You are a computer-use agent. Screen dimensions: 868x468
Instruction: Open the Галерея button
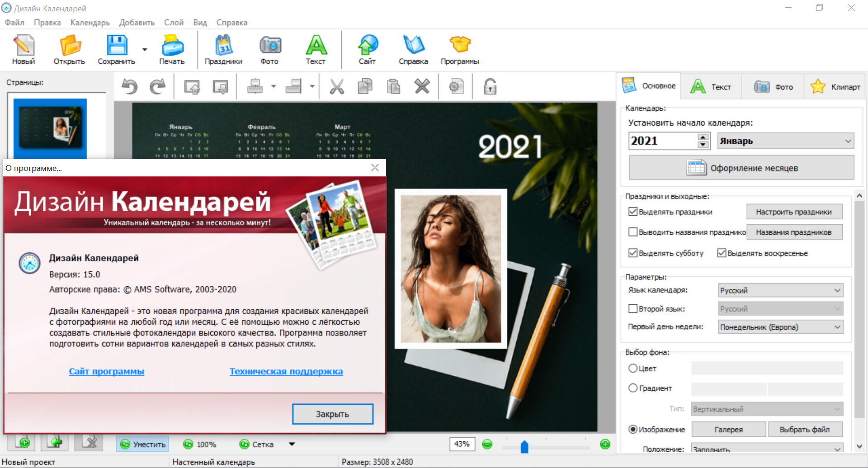coord(729,429)
